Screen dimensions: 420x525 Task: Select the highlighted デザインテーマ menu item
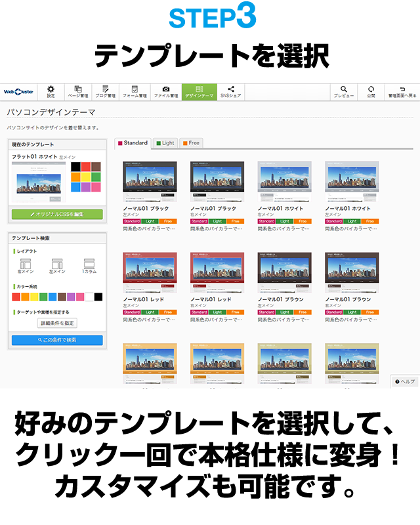coord(199,91)
